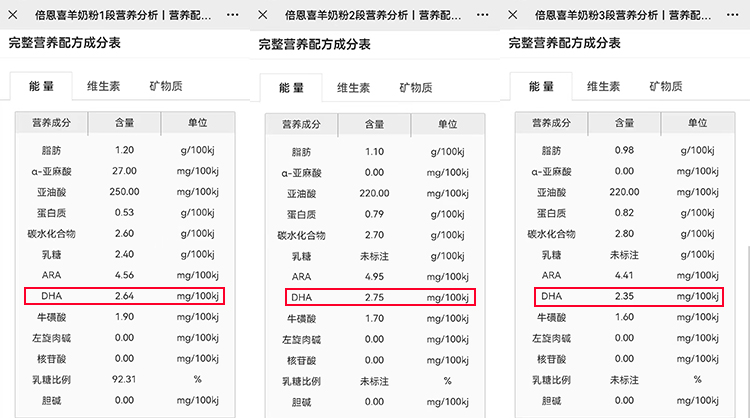Select the 能量 tab in 3段 panel
This screenshot has height=418, width=750.
coord(542,86)
